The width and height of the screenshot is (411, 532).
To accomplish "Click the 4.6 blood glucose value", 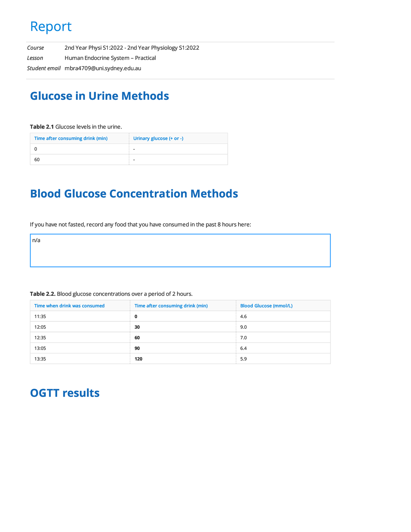I will pos(244,316).
